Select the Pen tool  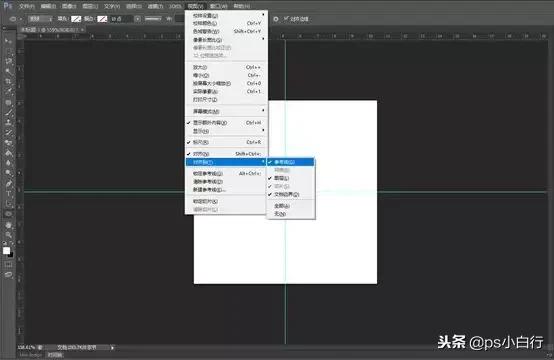8,183
